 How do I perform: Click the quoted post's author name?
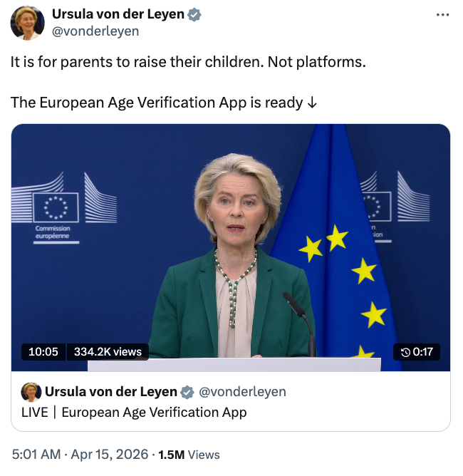click(111, 392)
